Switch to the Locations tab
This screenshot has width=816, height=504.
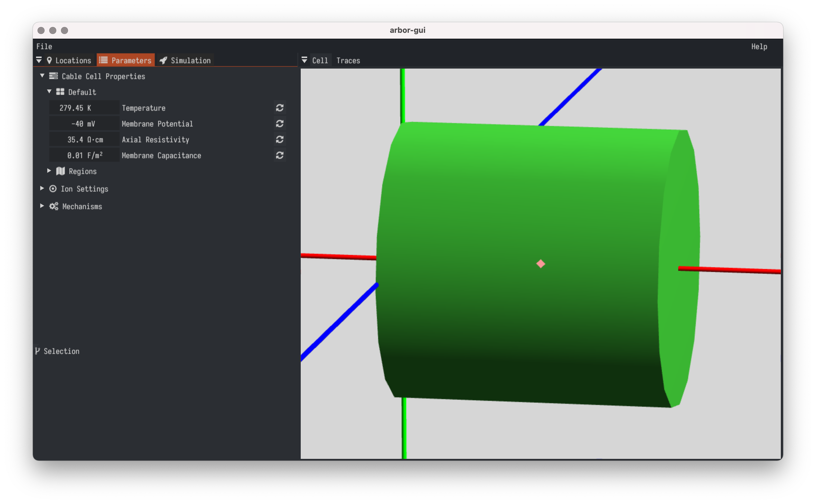point(69,60)
